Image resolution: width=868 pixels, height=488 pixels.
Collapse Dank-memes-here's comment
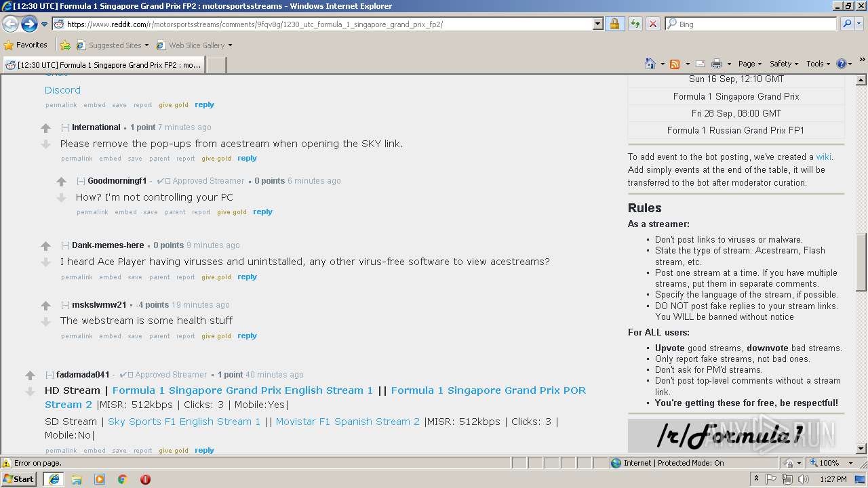[65, 245]
